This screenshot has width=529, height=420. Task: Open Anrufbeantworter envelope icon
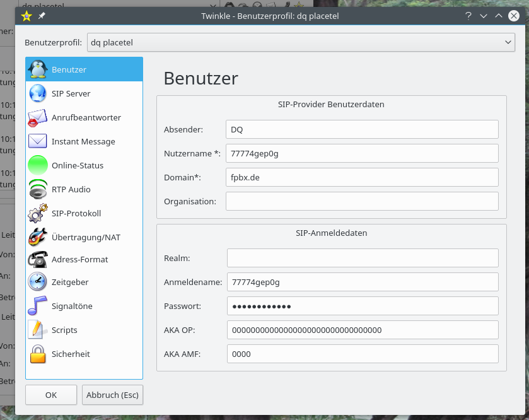(x=37, y=118)
